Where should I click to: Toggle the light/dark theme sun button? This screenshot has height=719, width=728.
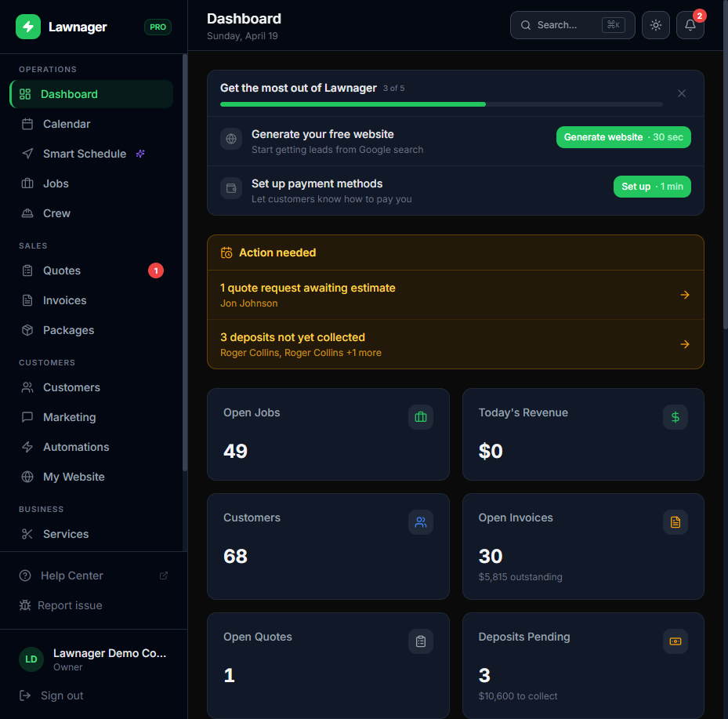point(656,25)
